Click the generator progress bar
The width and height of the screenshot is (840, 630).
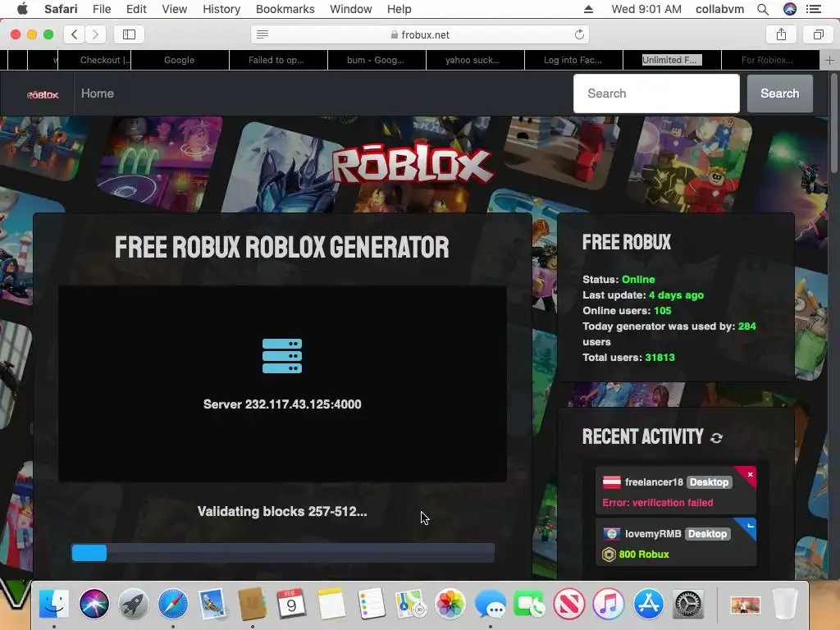click(x=283, y=553)
